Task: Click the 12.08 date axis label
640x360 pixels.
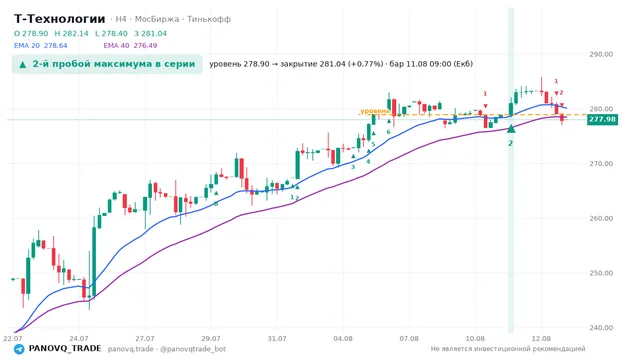Action: pos(541,338)
